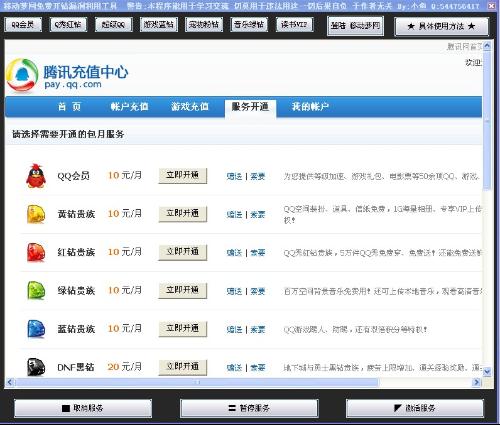Click 立即开通 for 绿钻贵族

click(183, 291)
